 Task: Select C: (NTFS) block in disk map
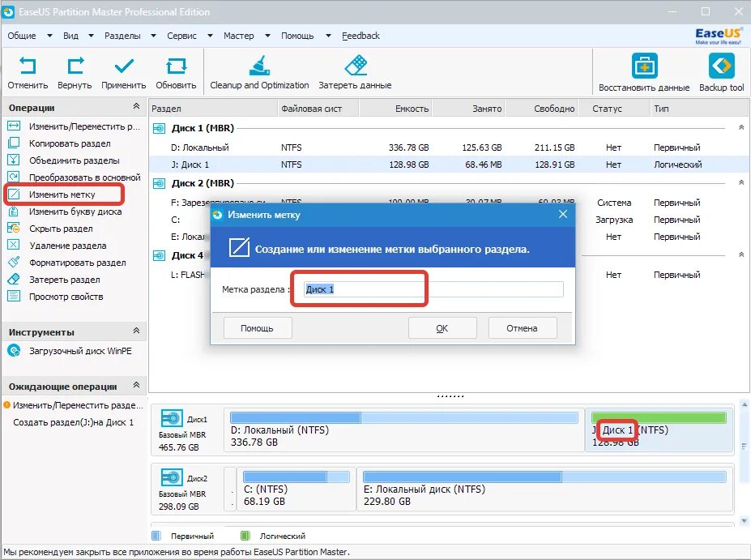(297, 489)
